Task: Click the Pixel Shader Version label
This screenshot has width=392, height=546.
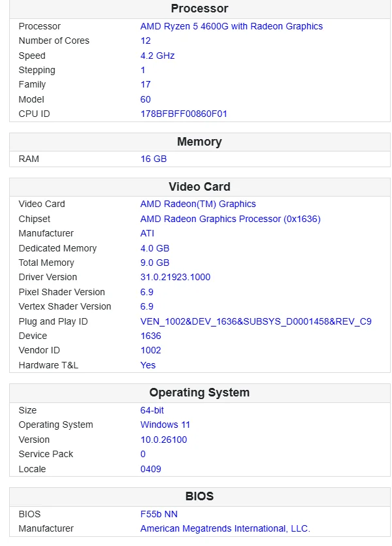Action: coord(61,292)
